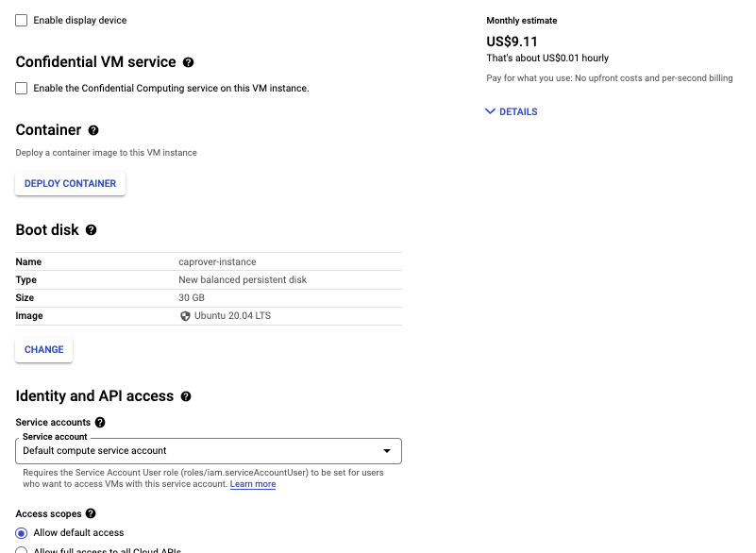Image resolution: width=756 pixels, height=553 pixels.
Task: Click the help icon beside Identity and API access
Action: click(185, 395)
